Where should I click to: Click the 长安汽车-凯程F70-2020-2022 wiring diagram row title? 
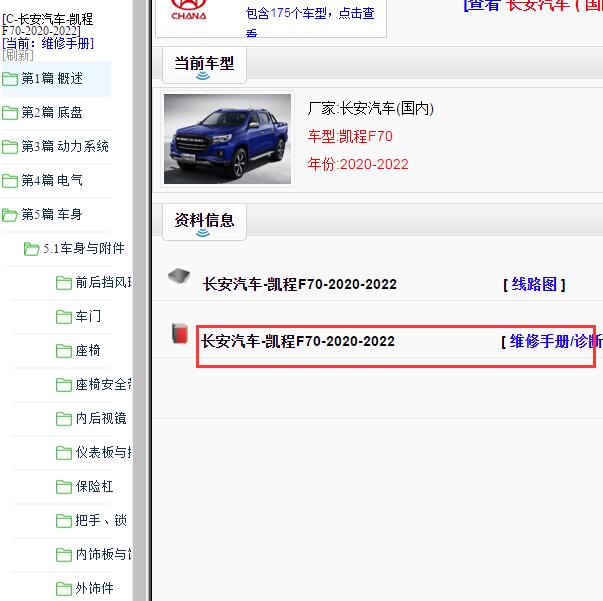tap(300, 285)
